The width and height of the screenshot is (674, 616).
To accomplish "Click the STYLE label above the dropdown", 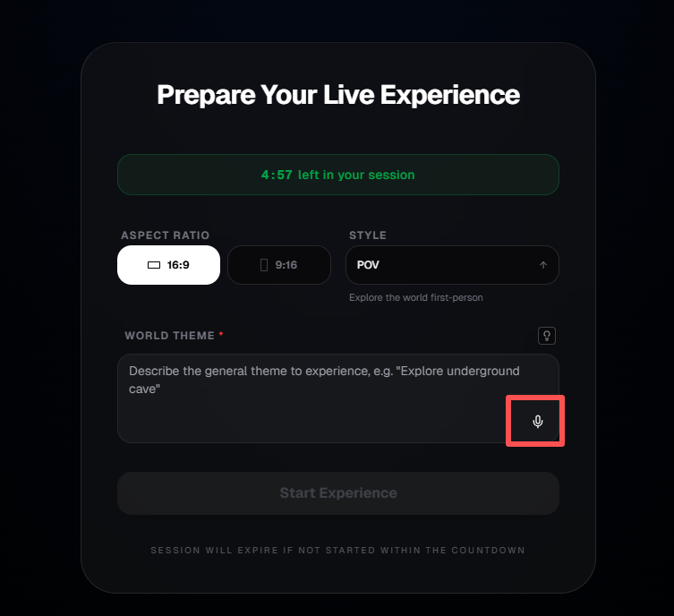I will (368, 235).
